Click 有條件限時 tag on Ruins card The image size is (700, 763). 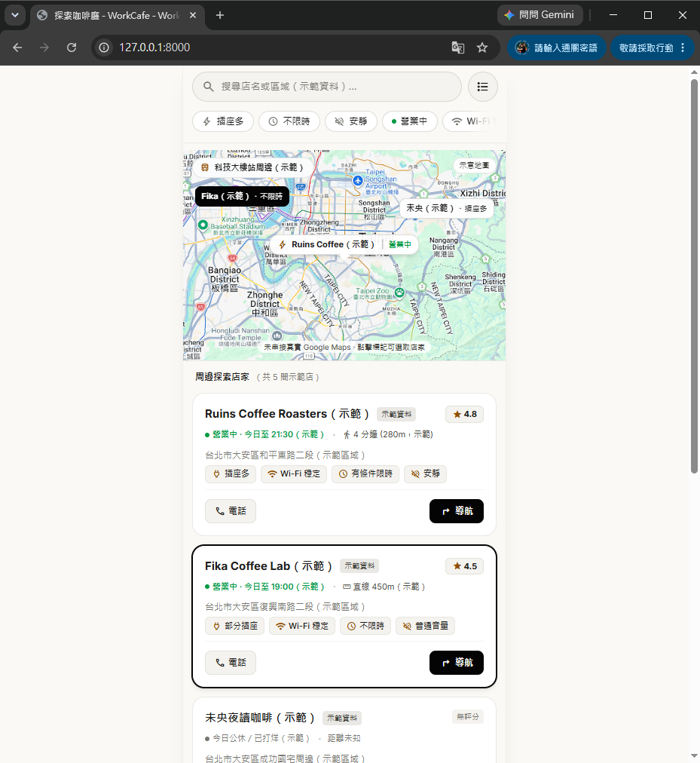[x=365, y=473]
